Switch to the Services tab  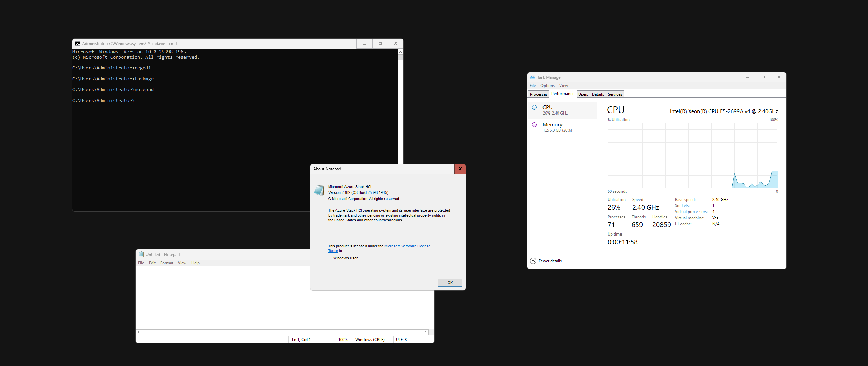(x=615, y=94)
